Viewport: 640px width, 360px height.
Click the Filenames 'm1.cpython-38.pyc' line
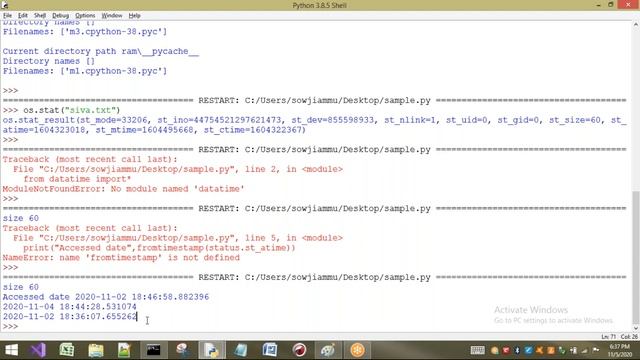[85, 71]
